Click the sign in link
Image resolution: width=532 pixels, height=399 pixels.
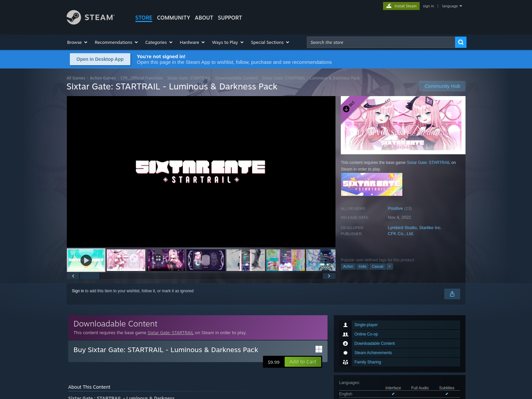428,6
